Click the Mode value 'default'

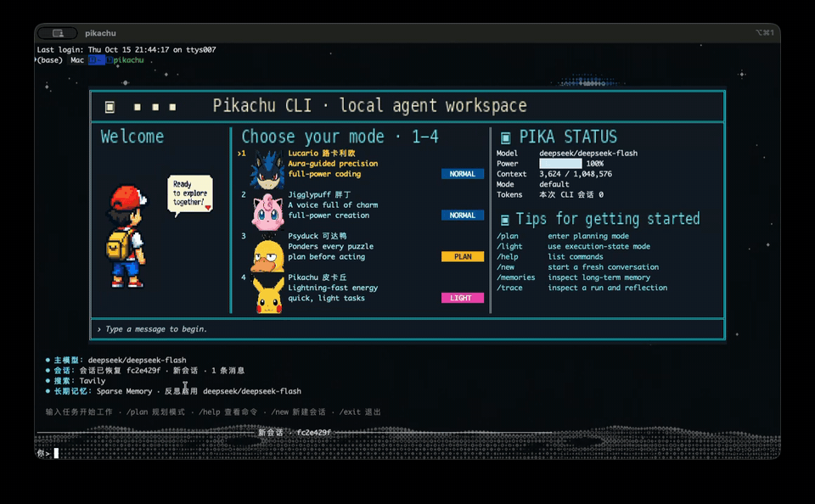(554, 184)
